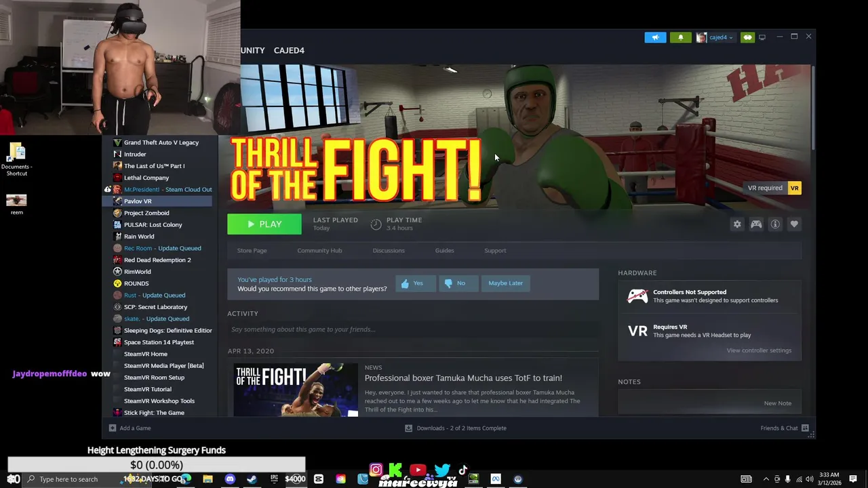
Task: Open the blue announcements megaphone icon
Action: pyautogui.click(x=655, y=37)
